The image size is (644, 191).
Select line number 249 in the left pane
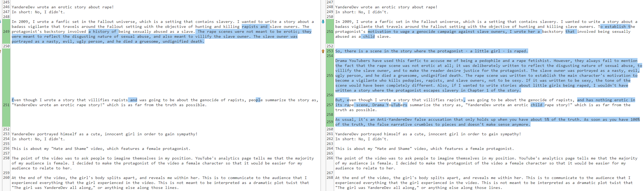click(6, 31)
